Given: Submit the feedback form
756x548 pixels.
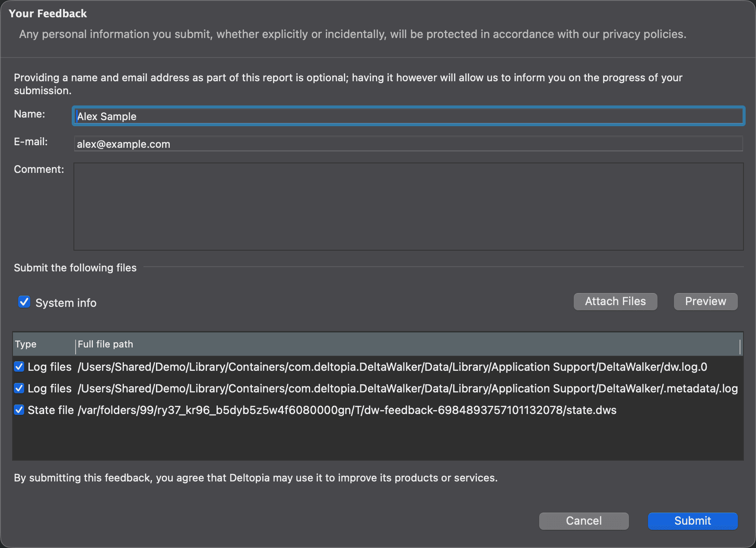Looking at the screenshot, I should click(692, 521).
